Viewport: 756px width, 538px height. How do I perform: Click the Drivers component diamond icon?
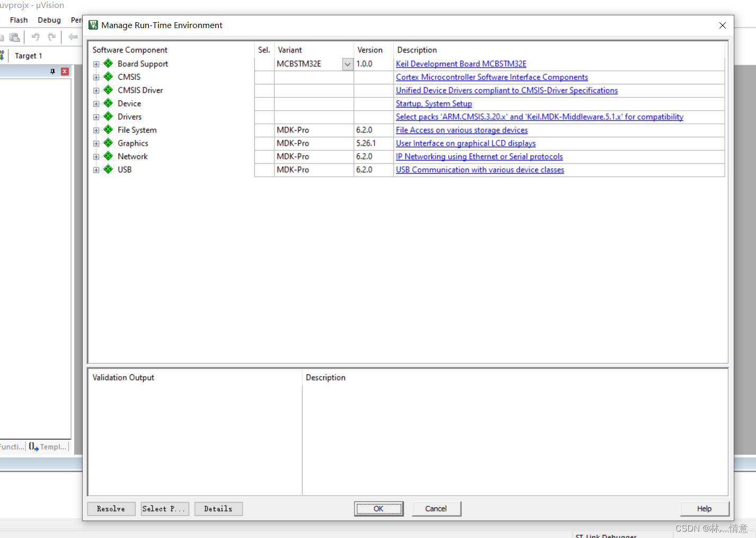pyautogui.click(x=108, y=116)
